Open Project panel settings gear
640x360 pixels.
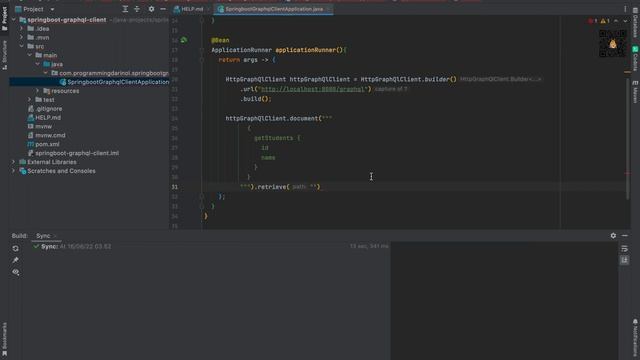(151, 9)
